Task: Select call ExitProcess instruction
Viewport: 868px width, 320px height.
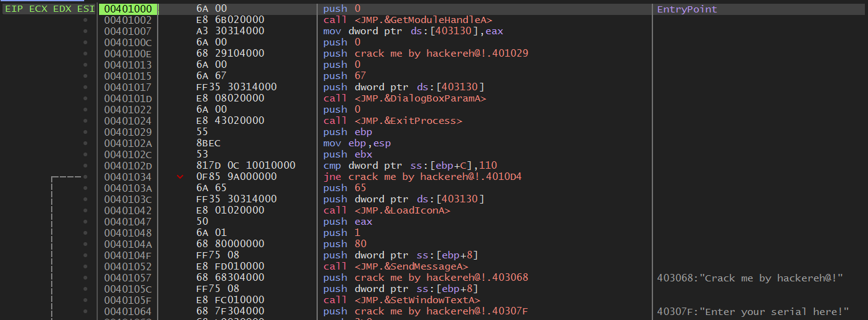Action: pos(393,121)
